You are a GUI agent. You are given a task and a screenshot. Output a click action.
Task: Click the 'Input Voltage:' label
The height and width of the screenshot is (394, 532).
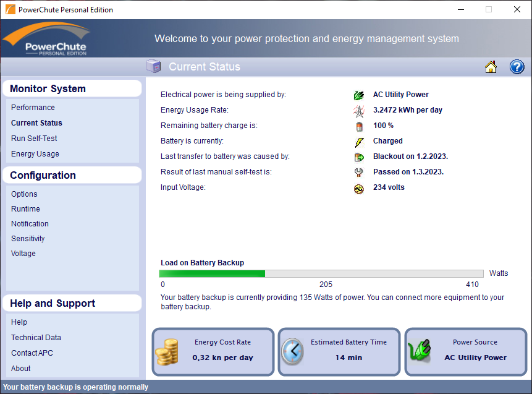coord(183,187)
